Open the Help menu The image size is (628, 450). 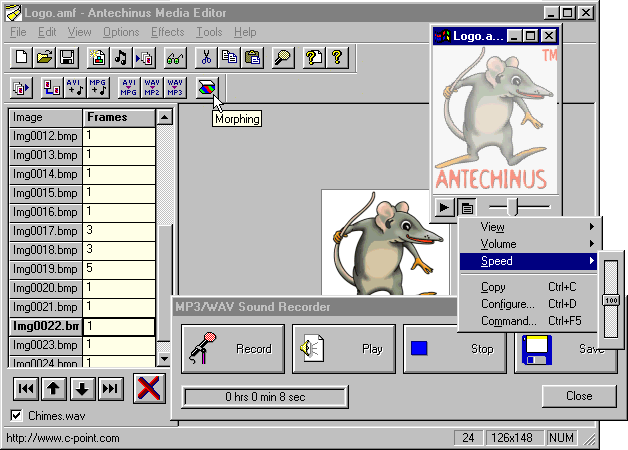[x=245, y=32]
